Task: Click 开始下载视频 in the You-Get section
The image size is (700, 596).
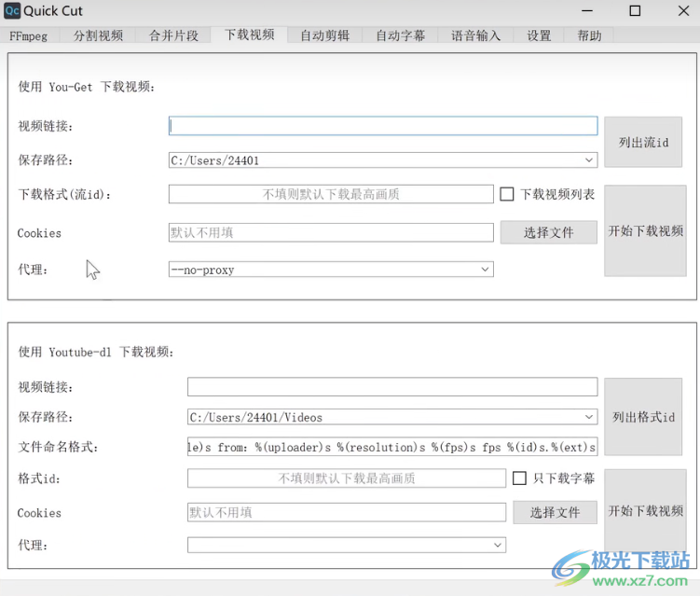Action: tap(645, 231)
